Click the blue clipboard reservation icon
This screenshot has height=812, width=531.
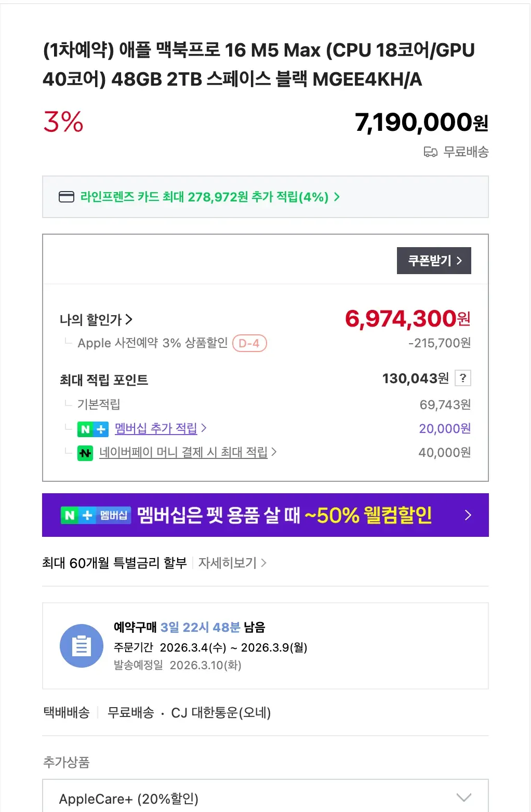pos(82,646)
